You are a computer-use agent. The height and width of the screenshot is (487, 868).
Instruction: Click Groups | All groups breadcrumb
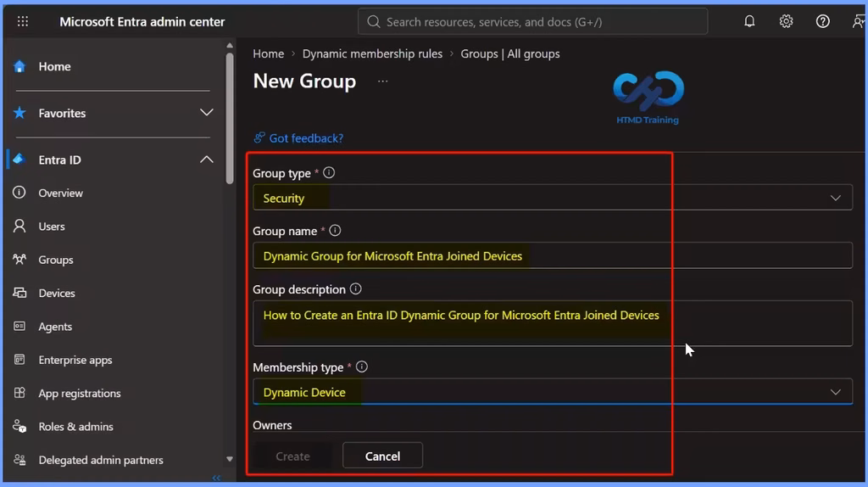point(510,53)
